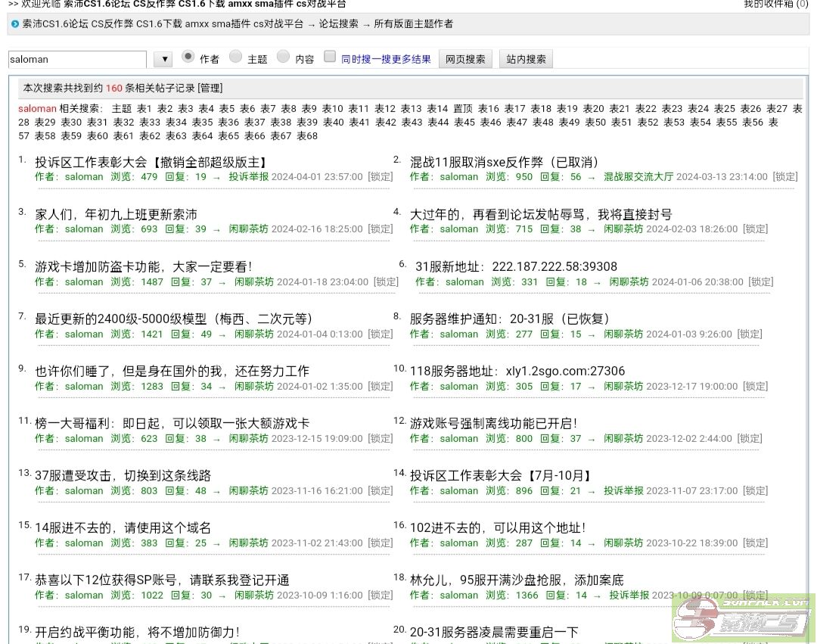
Task: Open thread 家人们，年初九上班更新索沛
Action: pos(116,214)
